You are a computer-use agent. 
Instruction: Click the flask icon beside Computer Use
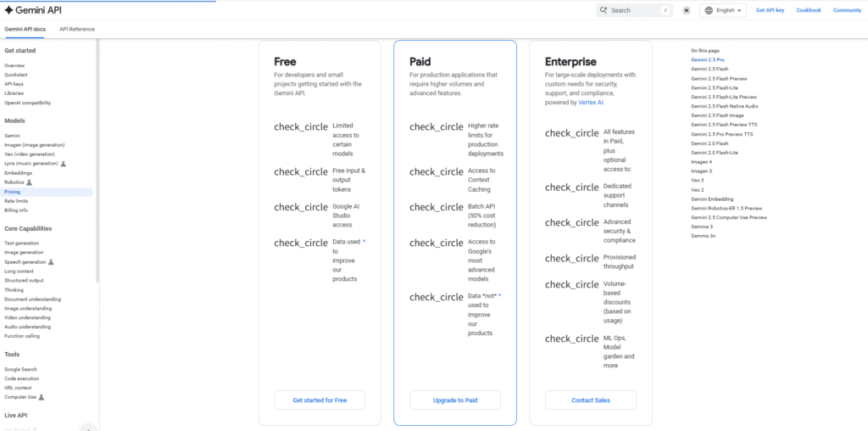[x=41, y=397]
